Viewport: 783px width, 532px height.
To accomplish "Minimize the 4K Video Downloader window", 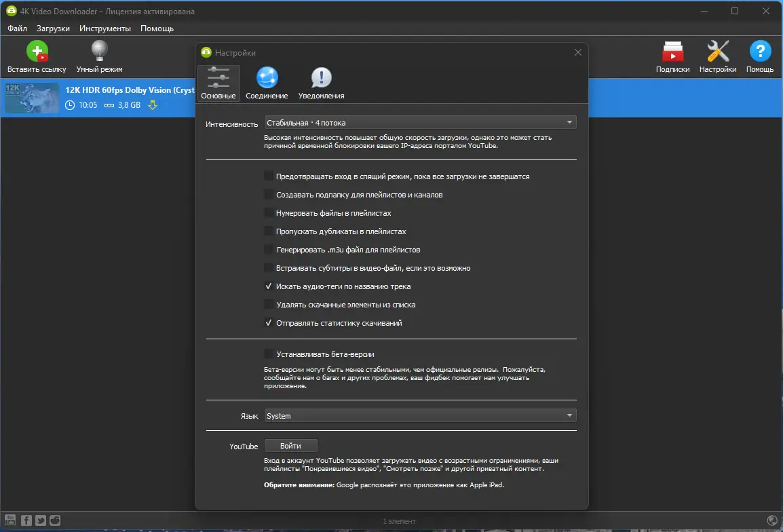I will 704,11.
